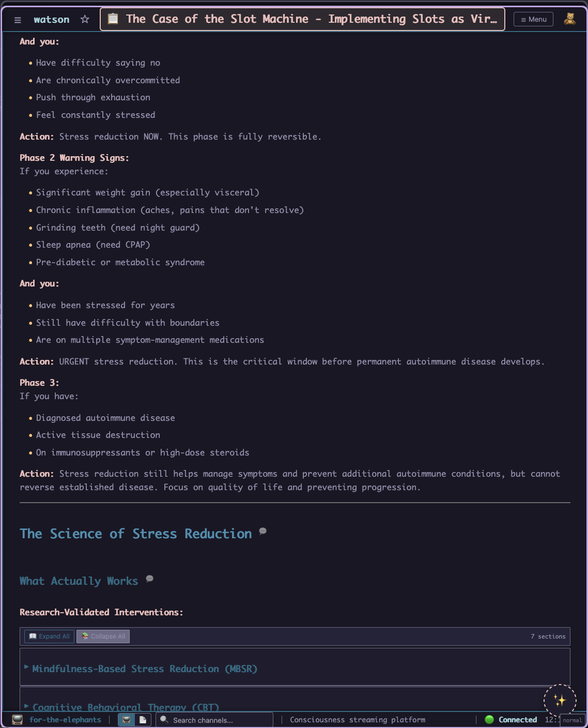588x728 pixels.
Task: Click the normal mode indicator
Action: [572, 720]
